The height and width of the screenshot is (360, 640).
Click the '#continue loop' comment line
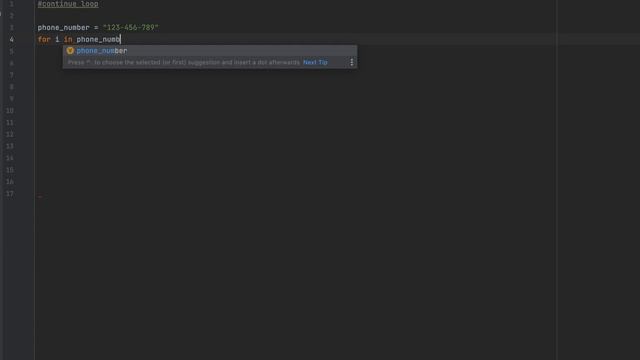point(68,4)
